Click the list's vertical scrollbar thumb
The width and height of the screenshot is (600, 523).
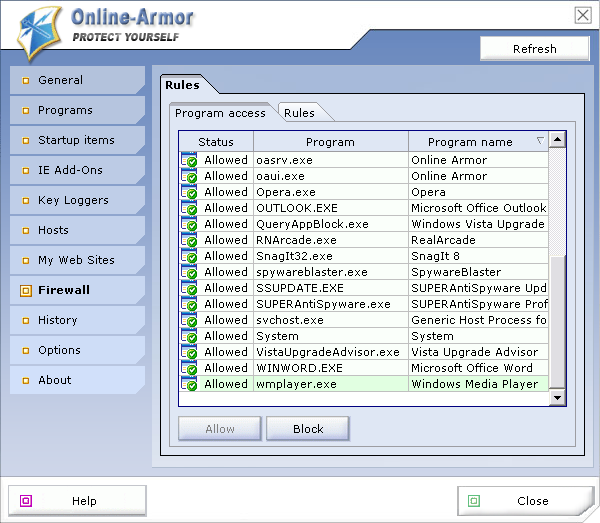coord(558,322)
